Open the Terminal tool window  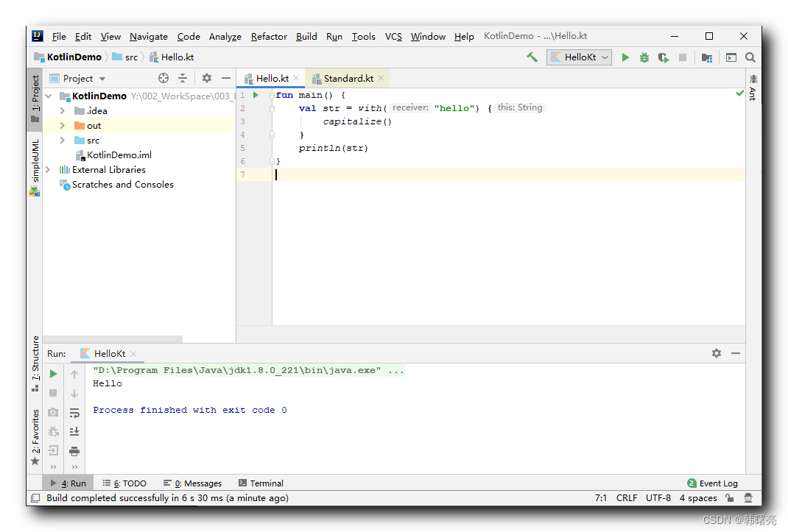pos(261,483)
